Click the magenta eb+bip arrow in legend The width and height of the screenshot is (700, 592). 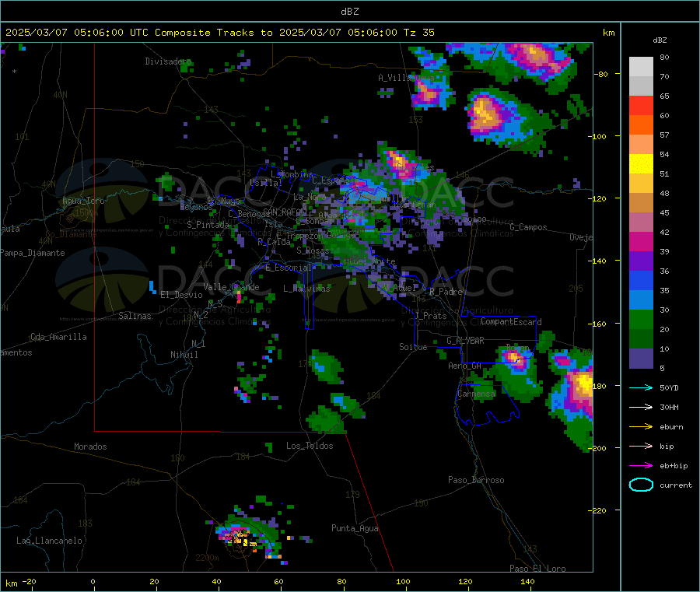pos(641,466)
